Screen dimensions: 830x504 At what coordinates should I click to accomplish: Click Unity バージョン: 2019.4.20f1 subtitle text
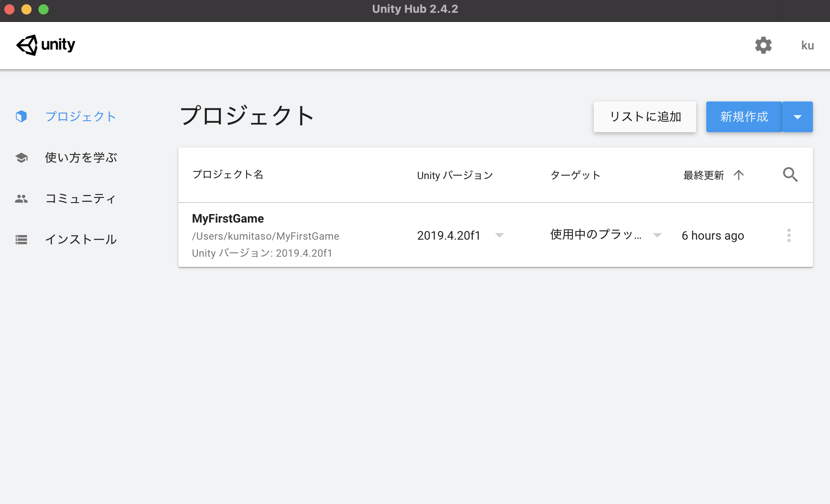(x=262, y=253)
